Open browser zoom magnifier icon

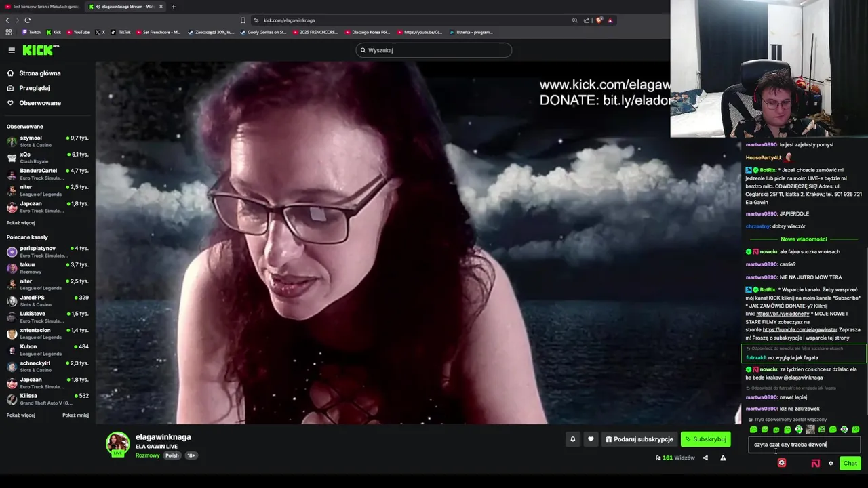[x=575, y=20]
